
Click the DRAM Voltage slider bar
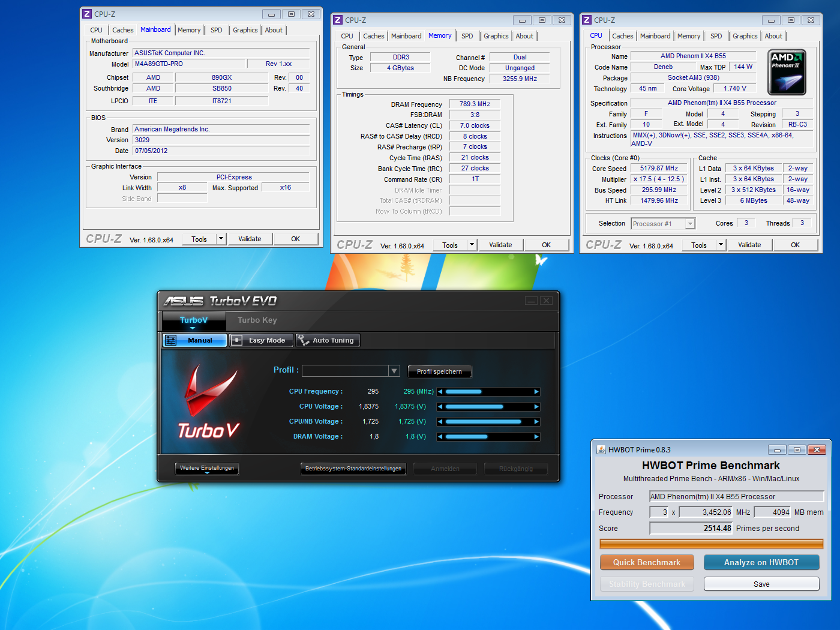point(489,437)
